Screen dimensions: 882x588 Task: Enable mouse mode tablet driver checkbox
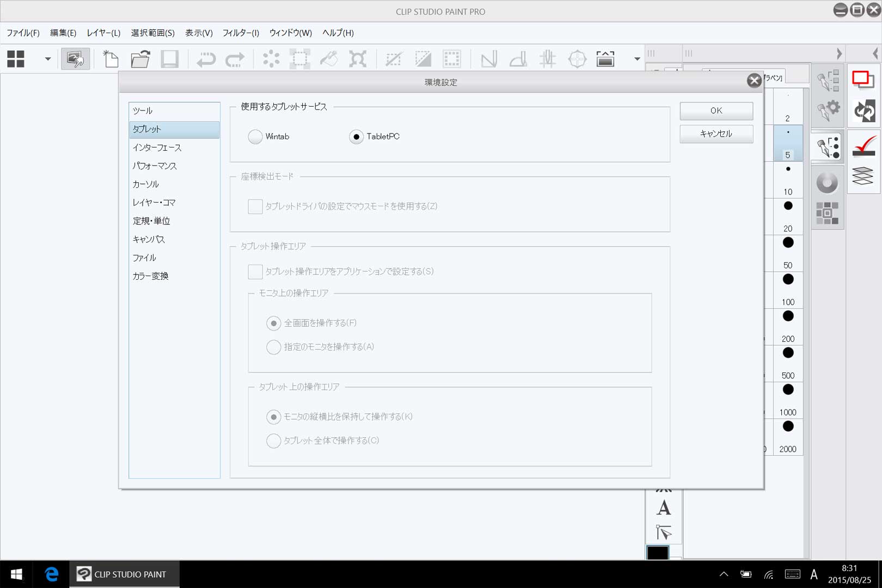pyautogui.click(x=255, y=206)
